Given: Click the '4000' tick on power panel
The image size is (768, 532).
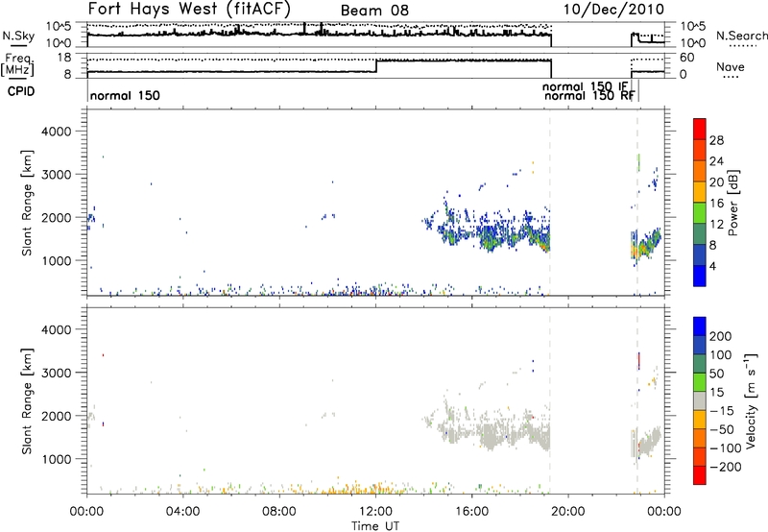Looking at the screenshot, I should click(x=56, y=132).
